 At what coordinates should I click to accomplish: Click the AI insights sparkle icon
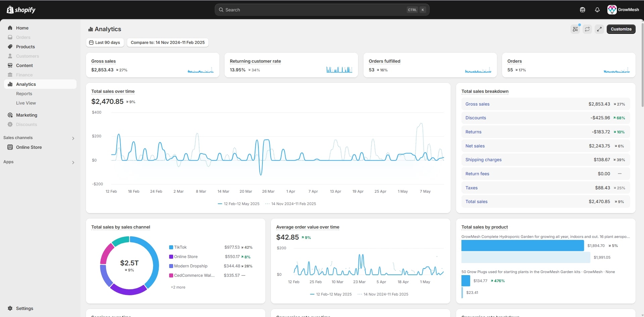point(575,29)
